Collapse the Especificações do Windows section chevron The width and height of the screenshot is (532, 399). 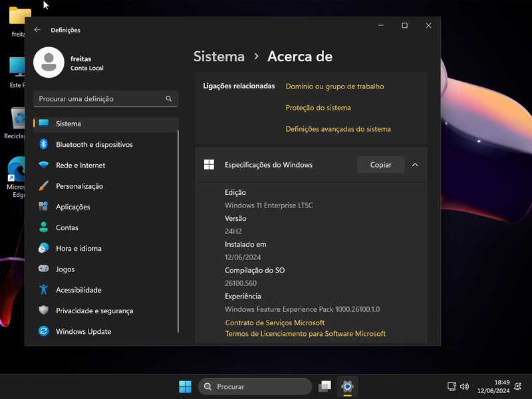415,164
